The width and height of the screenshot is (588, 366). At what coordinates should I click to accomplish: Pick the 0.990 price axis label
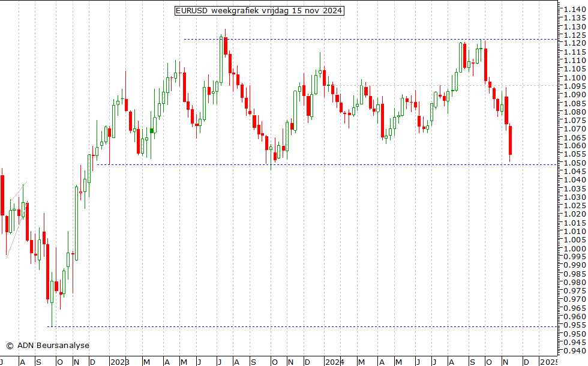point(575,265)
